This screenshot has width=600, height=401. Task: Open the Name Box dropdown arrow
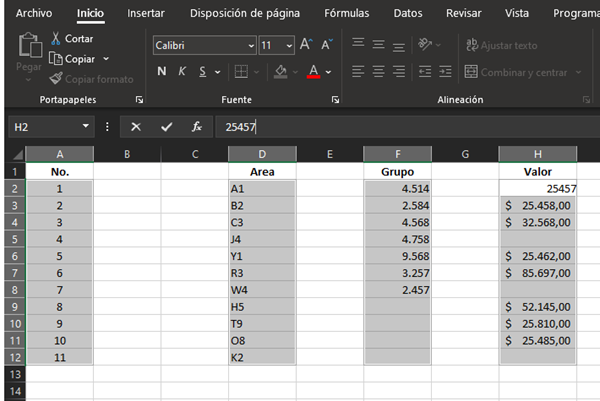(86, 126)
